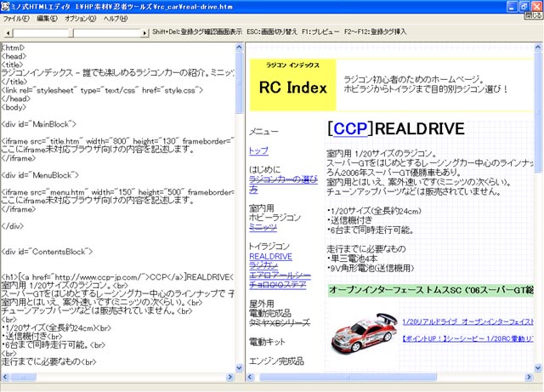The image size is (544, 392).
Task: Open the ヘルプ(H) menu
Action: (116, 19)
